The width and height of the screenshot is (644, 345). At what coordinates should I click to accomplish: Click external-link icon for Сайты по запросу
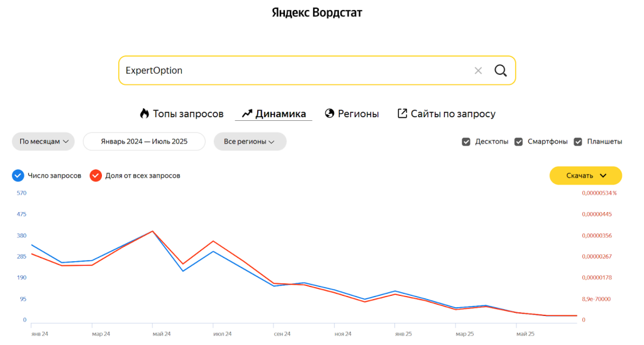tap(402, 114)
